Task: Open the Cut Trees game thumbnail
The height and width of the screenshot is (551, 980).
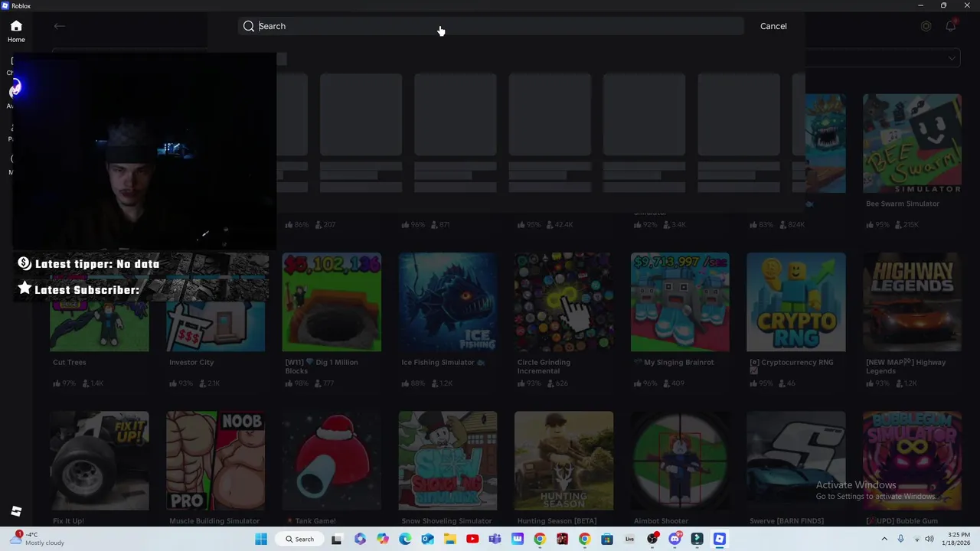Action: coord(100,325)
